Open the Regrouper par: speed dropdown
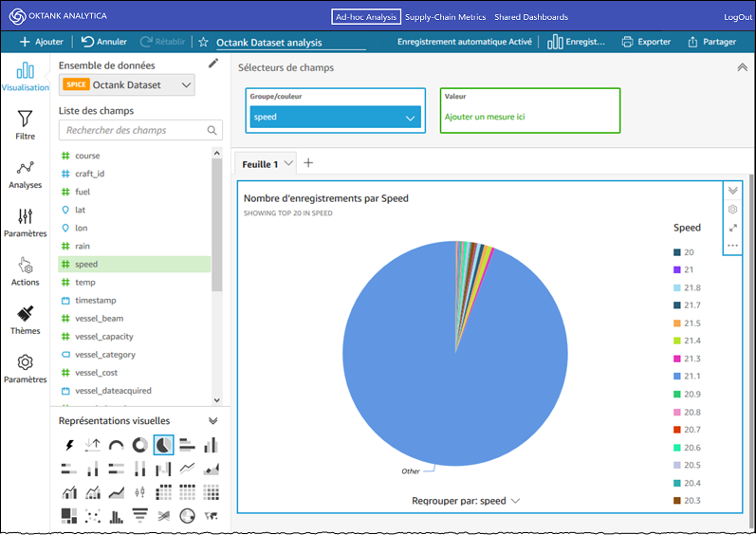Viewport: 756px width, 535px height. (466, 501)
